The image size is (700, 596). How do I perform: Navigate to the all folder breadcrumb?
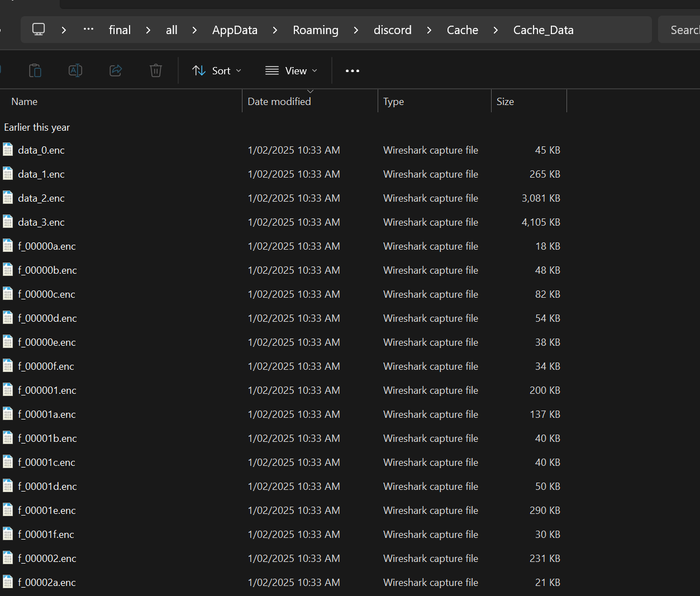pyautogui.click(x=172, y=30)
